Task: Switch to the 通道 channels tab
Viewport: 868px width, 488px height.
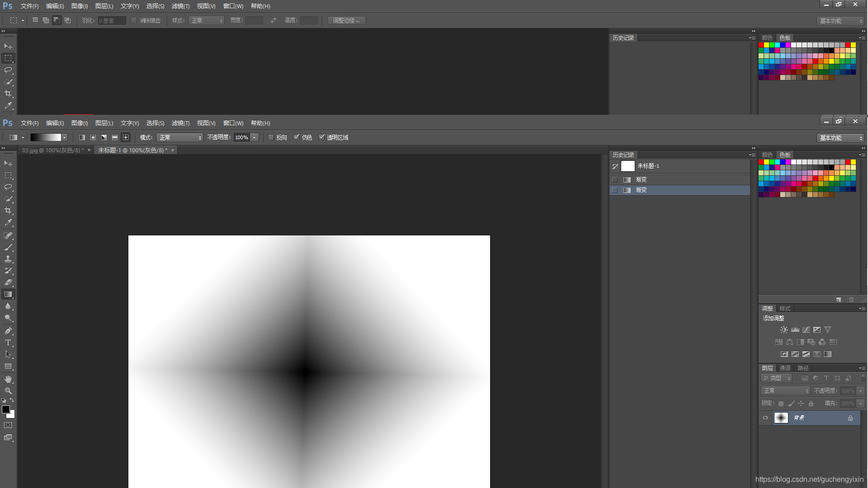Action: tap(785, 368)
